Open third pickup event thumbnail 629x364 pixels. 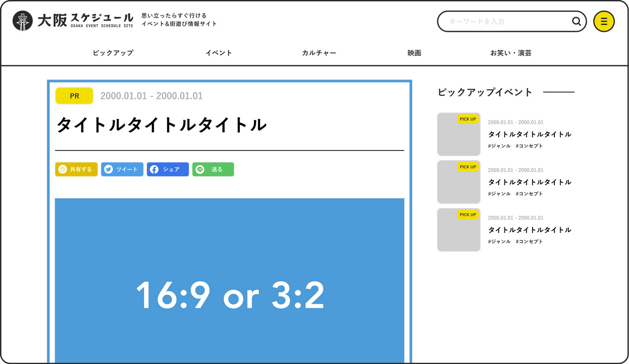[x=459, y=230]
